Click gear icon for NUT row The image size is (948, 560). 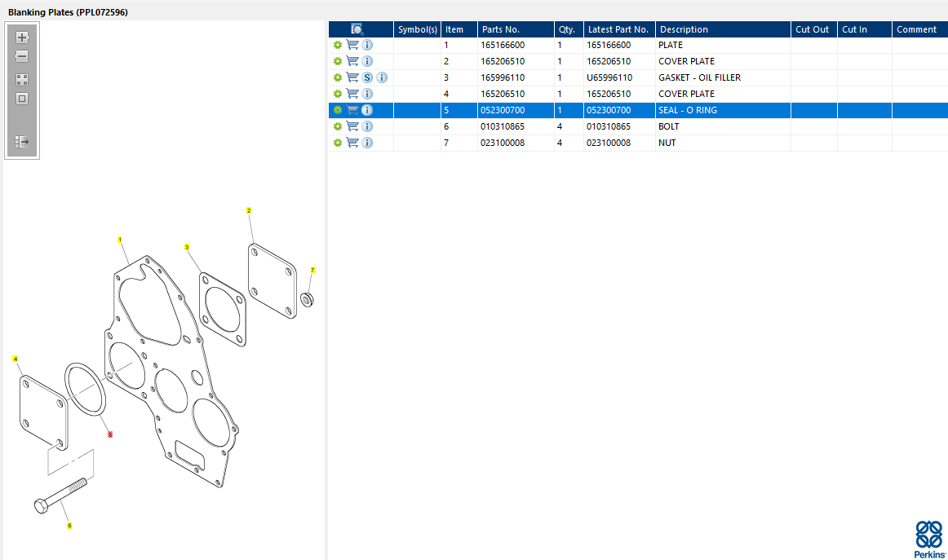tap(338, 143)
